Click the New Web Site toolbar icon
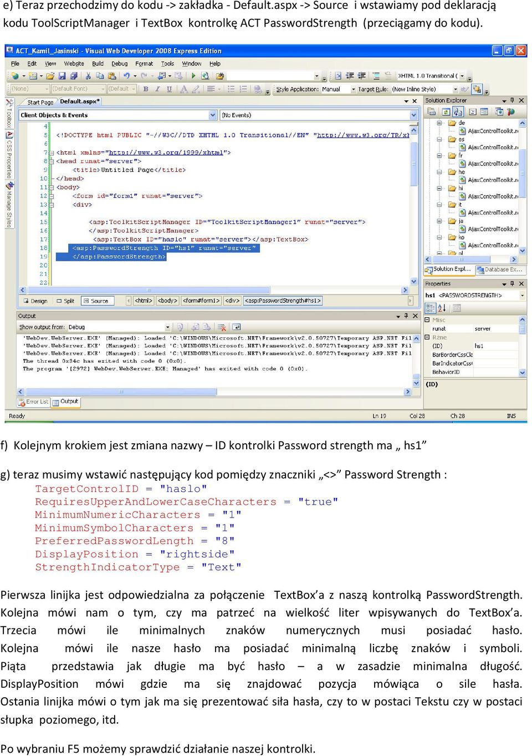The height and width of the screenshot is (756, 532). click(16, 76)
